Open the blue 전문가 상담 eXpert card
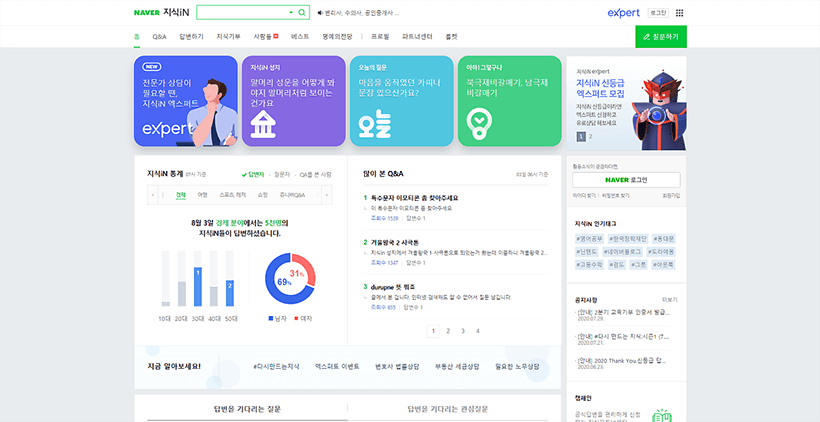 186,101
